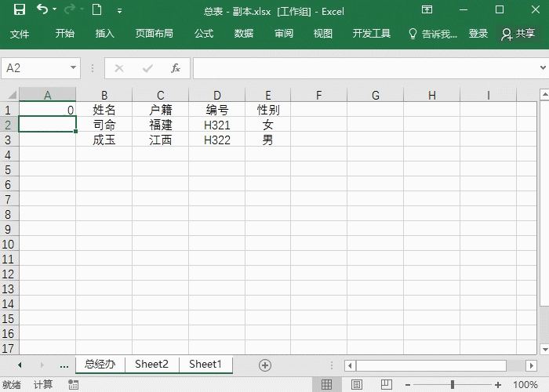Click the Save icon in quick access toolbar
Image resolution: width=549 pixels, height=392 pixels.
click(20, 9)
